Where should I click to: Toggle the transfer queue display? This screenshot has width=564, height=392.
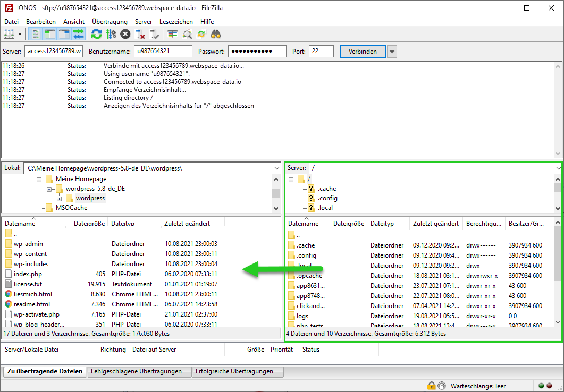79,34
